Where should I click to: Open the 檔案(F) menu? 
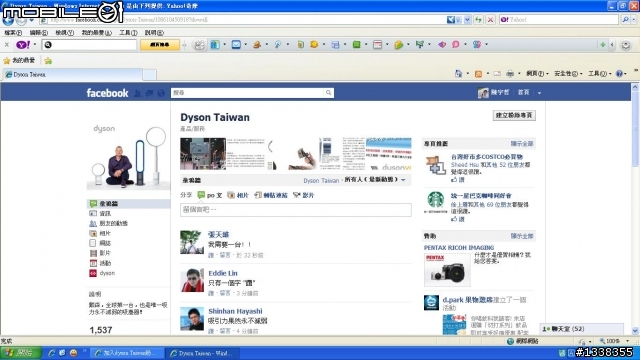(x=13, y=33)
